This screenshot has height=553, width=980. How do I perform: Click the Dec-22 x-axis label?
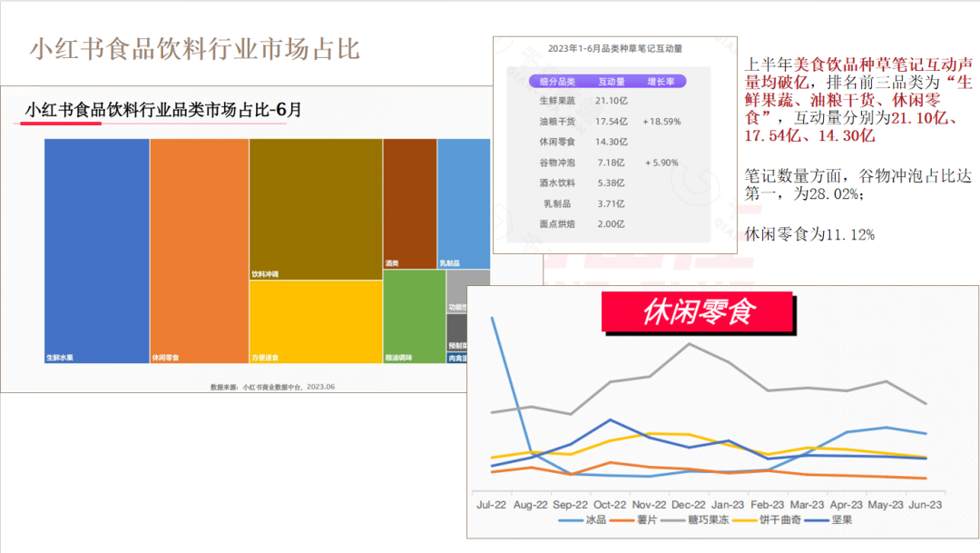[689, 503]
